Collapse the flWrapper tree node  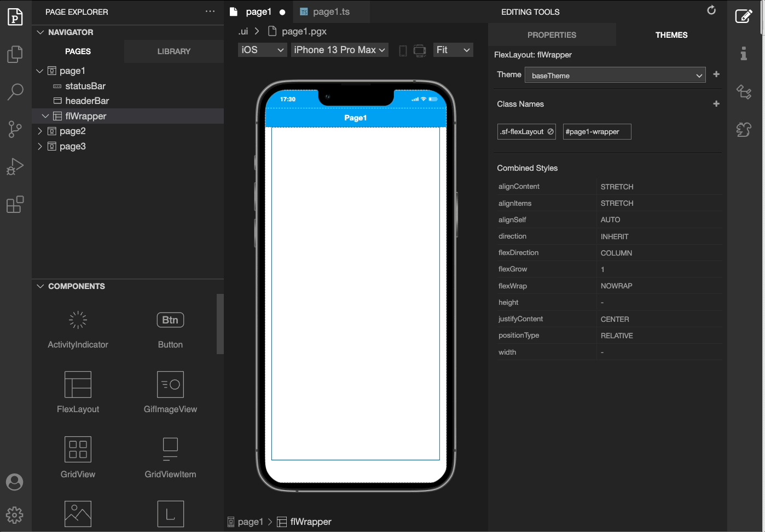tap(45, 116)
